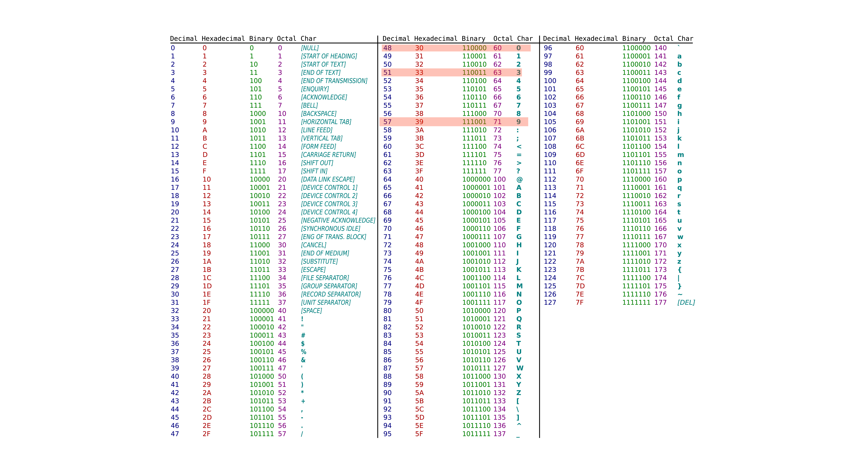
Task: Click [NEGATIVE ACKNOWLEDGE] label
Action: click(338, 220)
